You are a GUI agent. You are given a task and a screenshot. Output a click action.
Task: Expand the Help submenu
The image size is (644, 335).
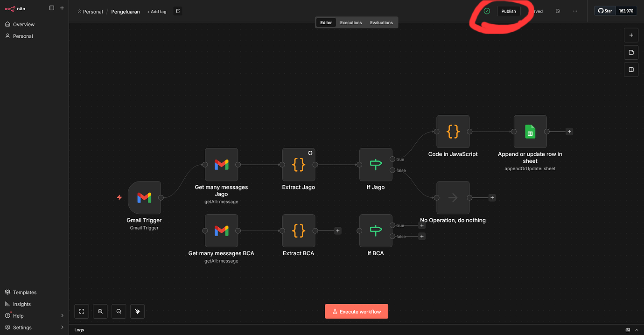pyautogui.click(x=63, y=316)
